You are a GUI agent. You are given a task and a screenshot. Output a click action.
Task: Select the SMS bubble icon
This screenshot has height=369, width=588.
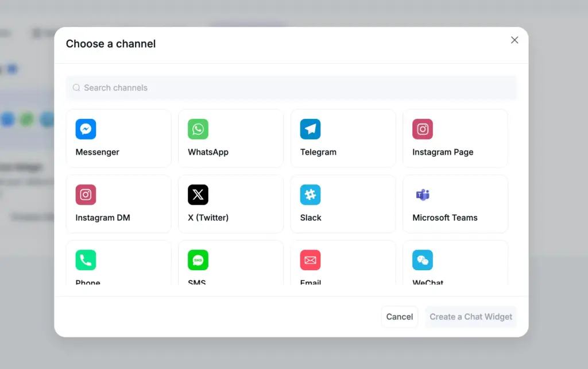pyautogui.click(x=198, y=260)
